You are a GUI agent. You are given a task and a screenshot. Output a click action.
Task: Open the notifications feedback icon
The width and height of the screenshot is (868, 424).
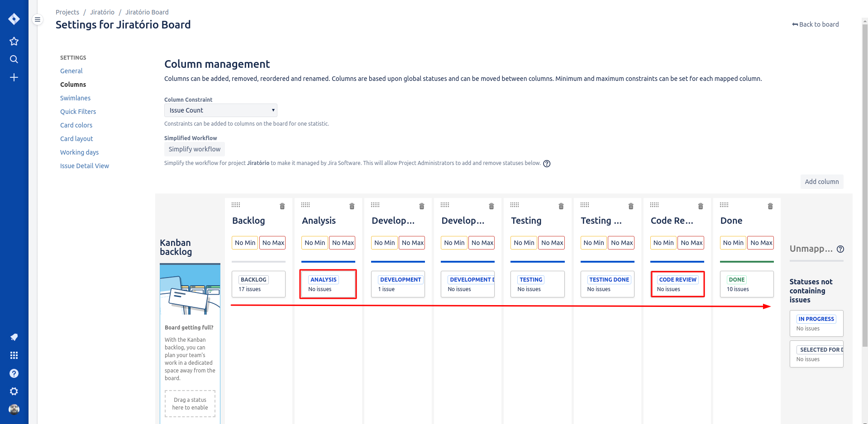[14, 337]
